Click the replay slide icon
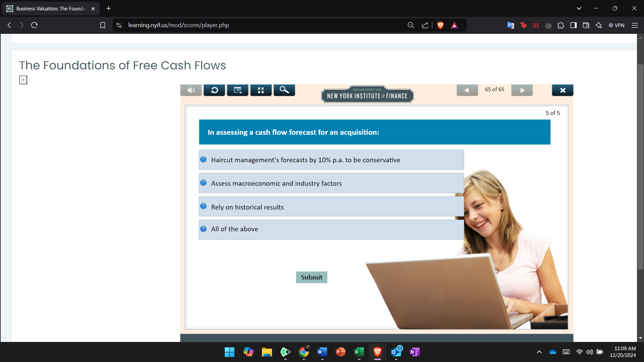The height and width of the screenshot is (362, 644). (x=214, y=90)
